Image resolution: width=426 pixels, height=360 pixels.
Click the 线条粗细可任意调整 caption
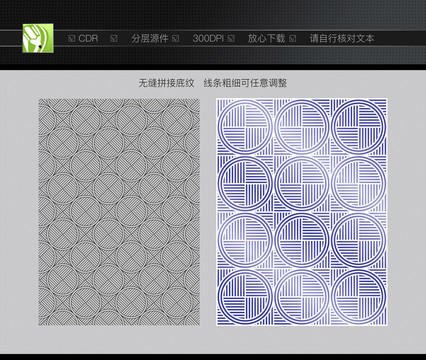[245, 83]
